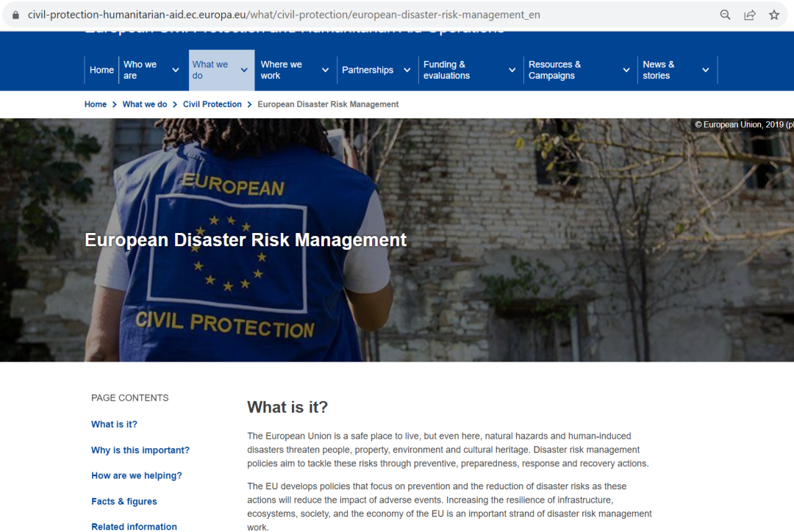
Task: Jump to Related information section
Action: pyautogui.click(x=135, y=526)
